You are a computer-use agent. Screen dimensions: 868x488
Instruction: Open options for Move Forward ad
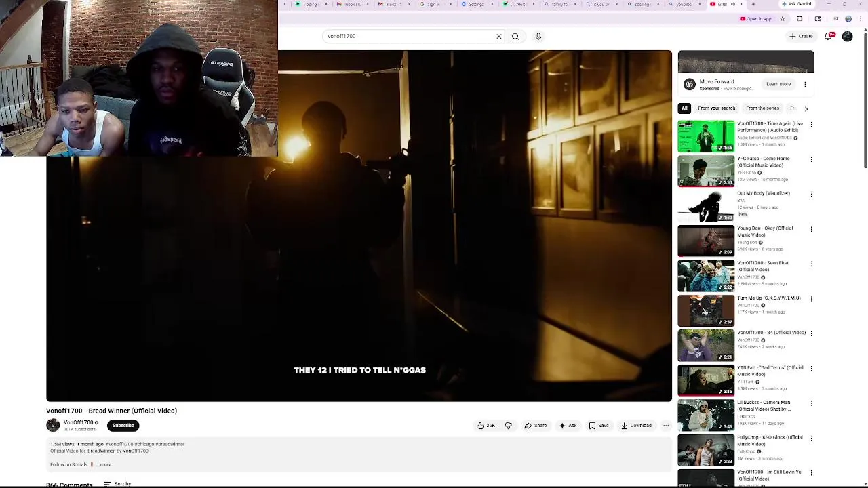pyautogui.click(x=805, y=84)
